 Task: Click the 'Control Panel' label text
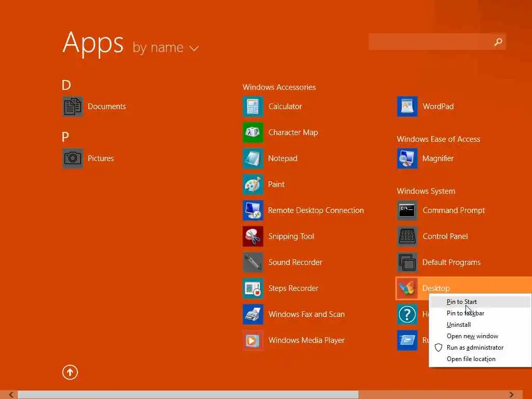pyautogui.click(x=445, y=236)
